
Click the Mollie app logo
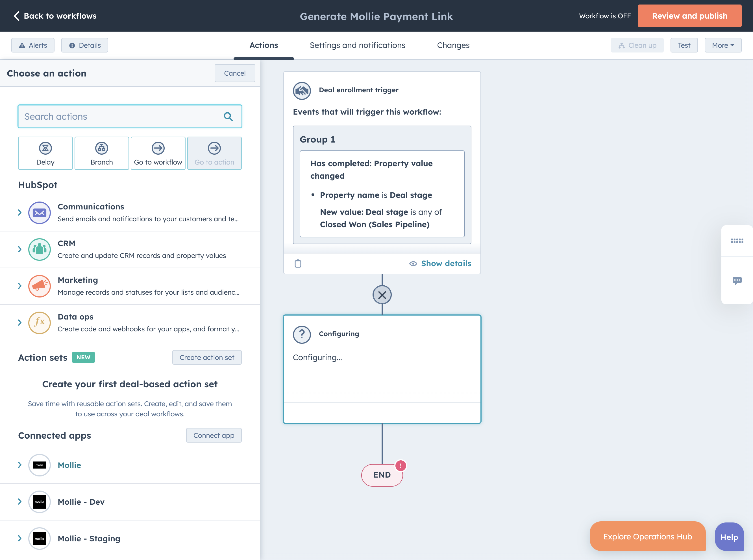39,465
